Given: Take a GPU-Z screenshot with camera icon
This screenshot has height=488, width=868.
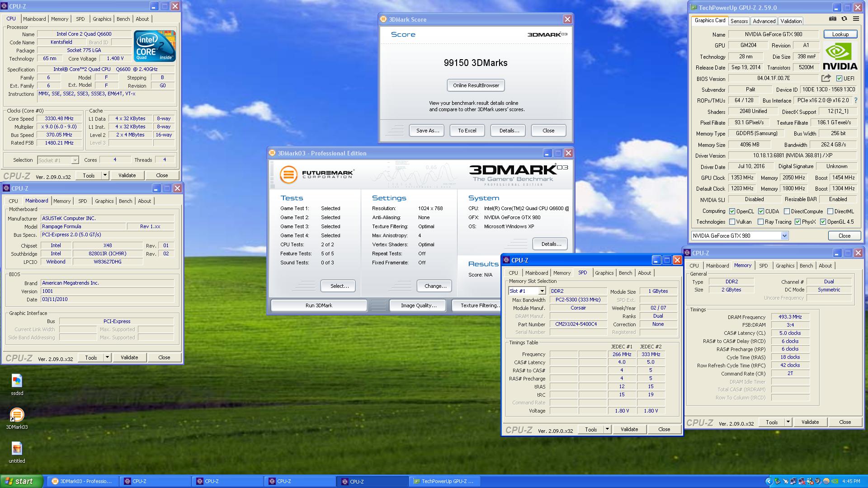Looking at the screenshot, I should coord(833,19).
